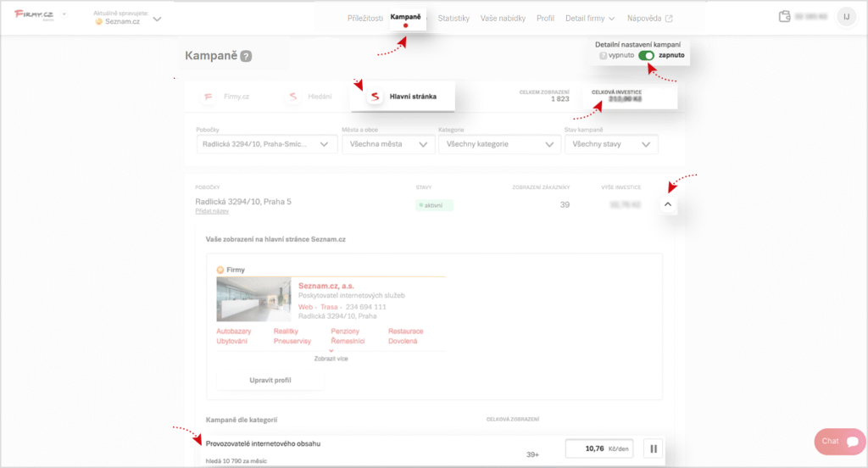Viewport: 868px width, 468px height.
Task: Open the IJ user avatar menu
Action: (x=846, y=16)
